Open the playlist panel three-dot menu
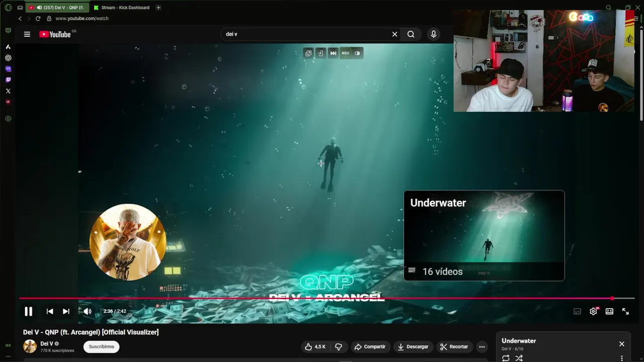This screenshot has height=362, width=644. 622,358
